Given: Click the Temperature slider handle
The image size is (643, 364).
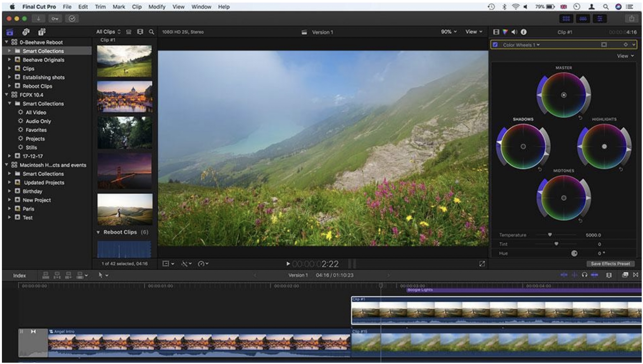Looking at the screenshot, I should [550, 235].
